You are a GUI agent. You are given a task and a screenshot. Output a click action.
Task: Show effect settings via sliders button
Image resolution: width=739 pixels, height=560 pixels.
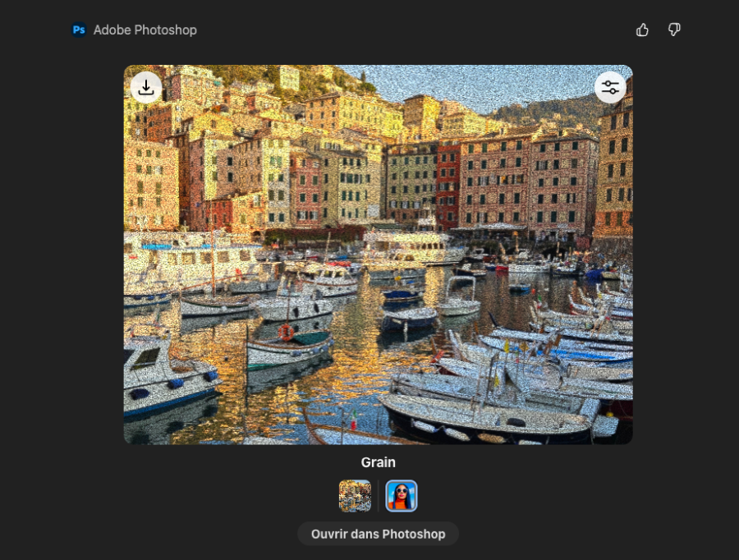click(610, 87)
